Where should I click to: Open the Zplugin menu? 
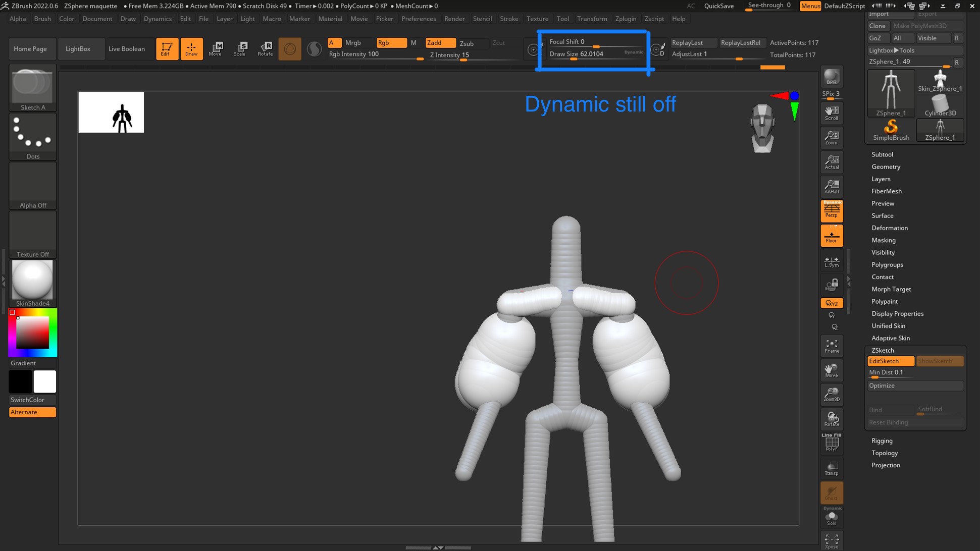click(625, 19)
